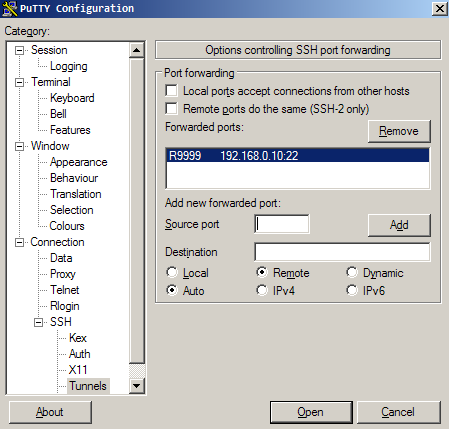This screenshot has height=429, width=449.
Task: Focus the Destination input field
Action: tap(342, 252)
